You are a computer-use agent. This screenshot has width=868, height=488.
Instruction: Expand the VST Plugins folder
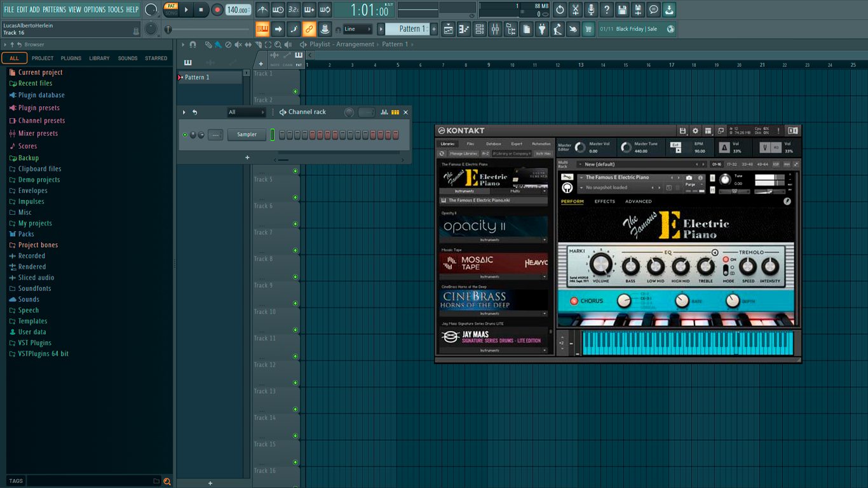coord(34,343)
